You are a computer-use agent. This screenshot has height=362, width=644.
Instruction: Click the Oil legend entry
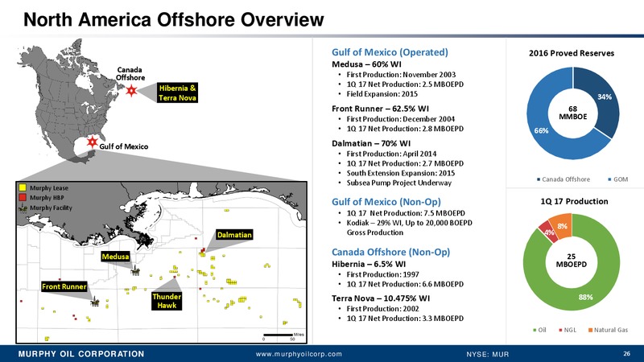pos(539,330)
